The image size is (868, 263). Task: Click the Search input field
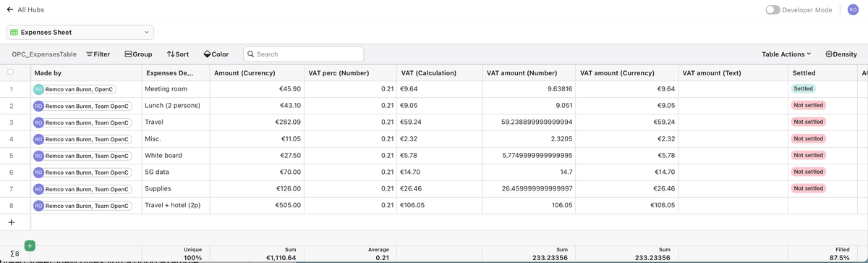(x=303, y=54)
